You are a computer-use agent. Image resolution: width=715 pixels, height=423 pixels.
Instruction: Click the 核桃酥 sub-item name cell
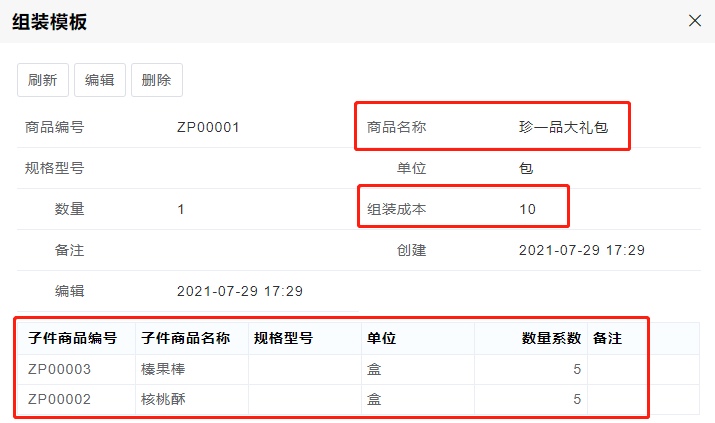pos(163,399)
